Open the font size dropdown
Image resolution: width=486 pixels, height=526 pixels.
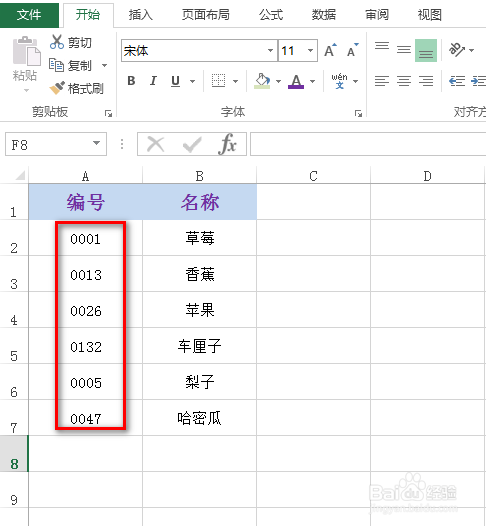[x=310, y=50]
